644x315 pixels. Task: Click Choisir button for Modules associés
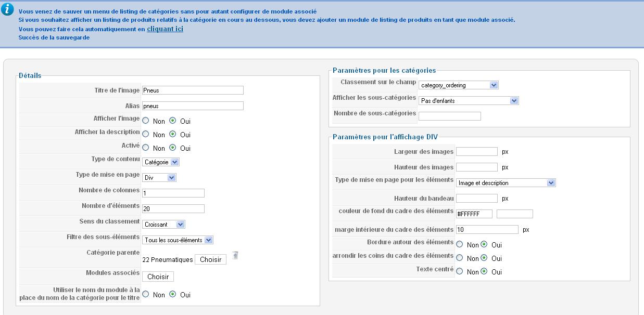tap(158, 277)
